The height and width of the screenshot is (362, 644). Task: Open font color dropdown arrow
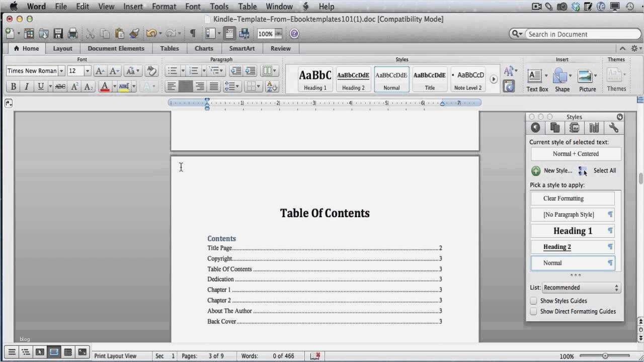point(115,86)
